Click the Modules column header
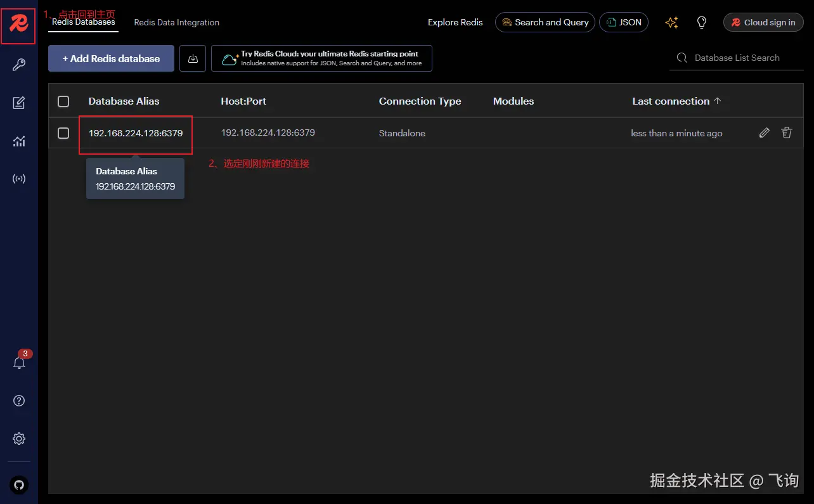Viewport: 814px width, 504px height. click(x=514, y=101)
